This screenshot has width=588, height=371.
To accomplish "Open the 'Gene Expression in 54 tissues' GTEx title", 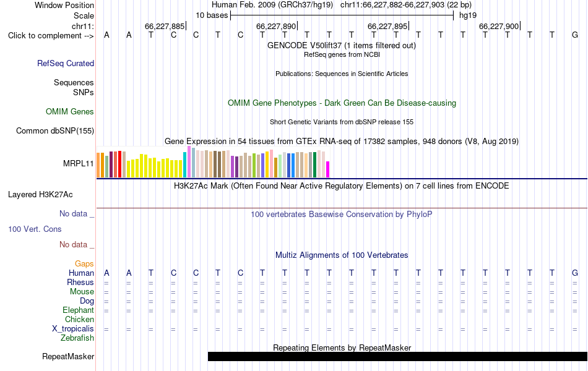I will (342, 141).
